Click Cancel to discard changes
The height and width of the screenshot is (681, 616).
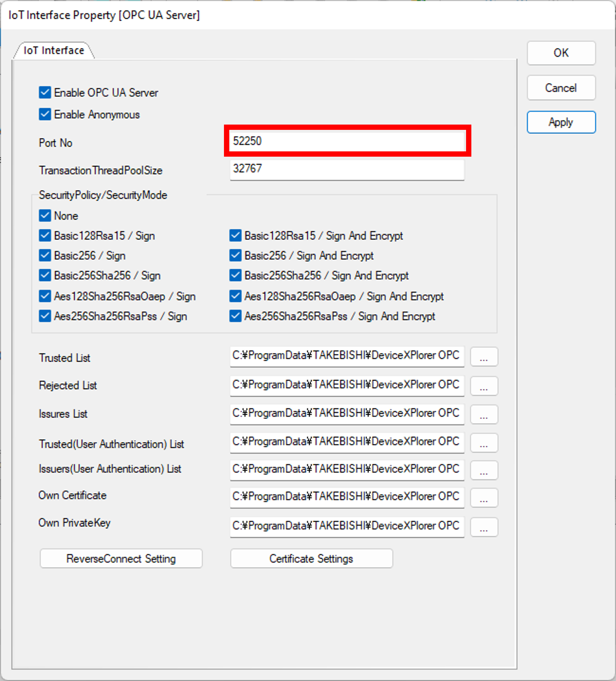(x=561, y=88)
